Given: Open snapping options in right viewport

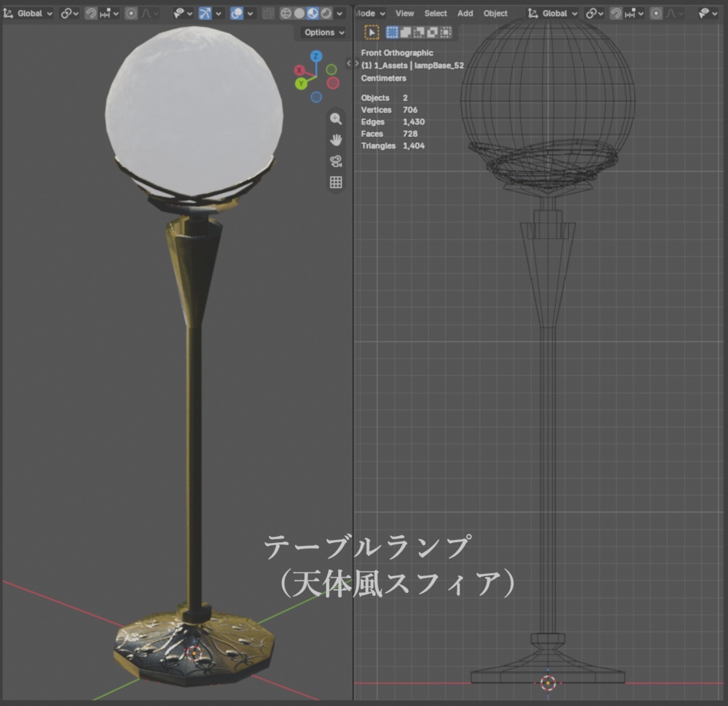Looking at the screenshot, I should tap(634, 14).
